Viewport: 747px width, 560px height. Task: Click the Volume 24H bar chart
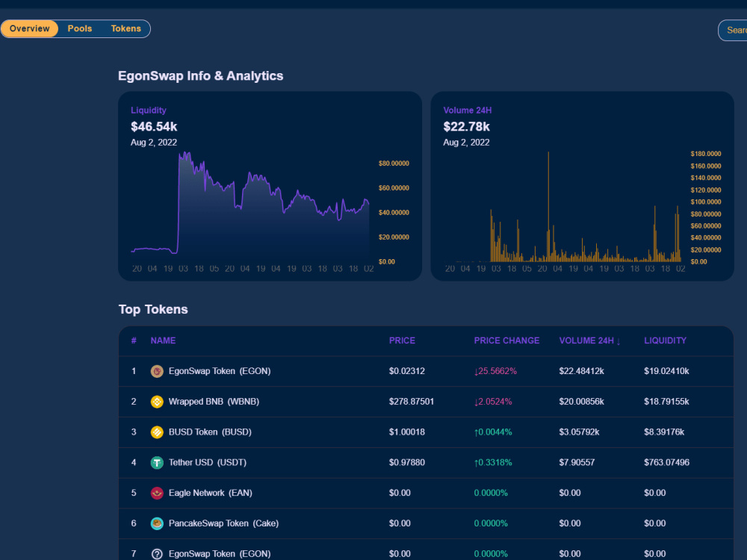click(562, 207)
